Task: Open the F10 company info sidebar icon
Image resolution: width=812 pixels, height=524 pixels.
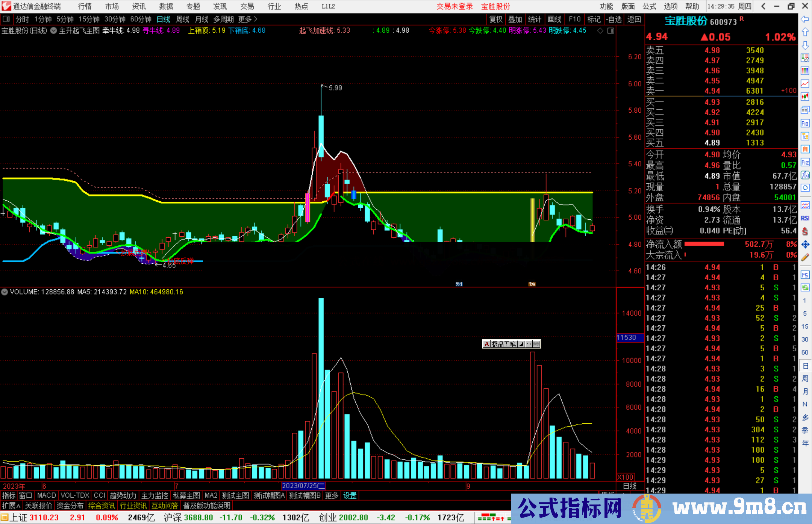Action: click(x=805, y=123)
